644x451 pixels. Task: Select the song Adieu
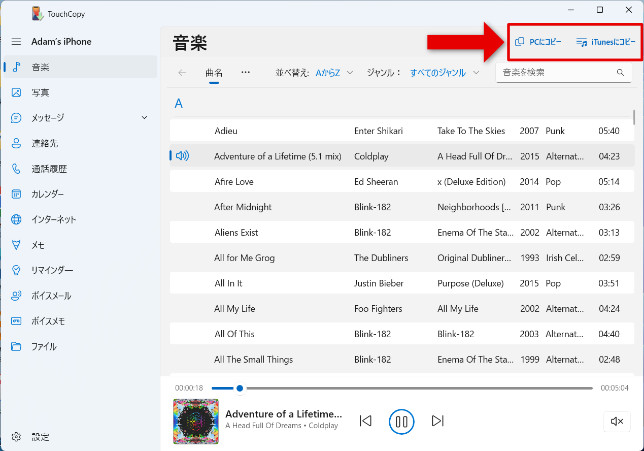pos(402,131)
